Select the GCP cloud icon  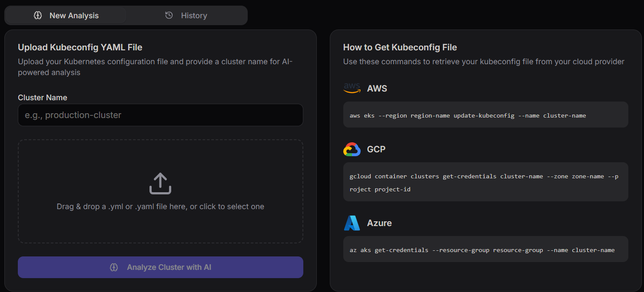352,149
